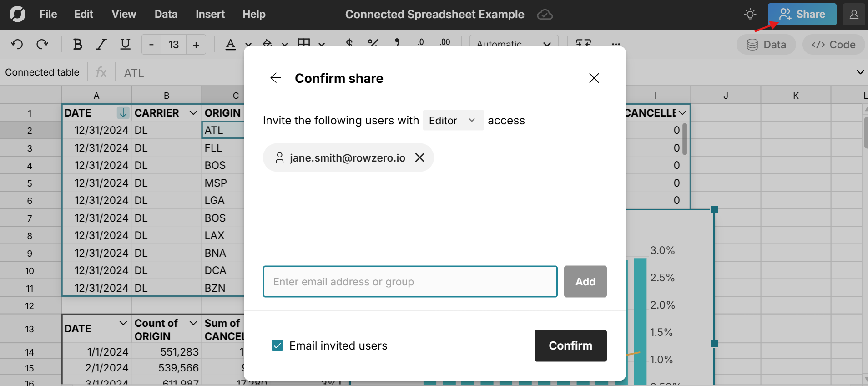Viewport: 868px width, 386px height.
Task: Open the Insert menu
Action: 210,15
